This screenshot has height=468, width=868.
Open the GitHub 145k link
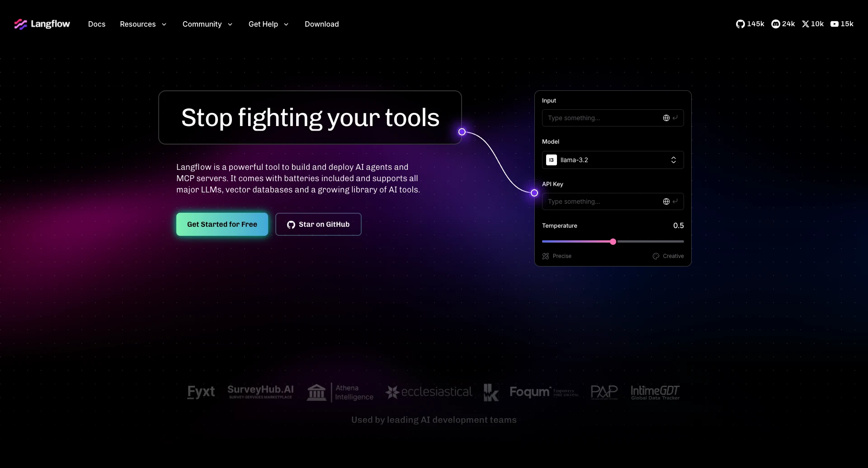[x=750, y=24]
